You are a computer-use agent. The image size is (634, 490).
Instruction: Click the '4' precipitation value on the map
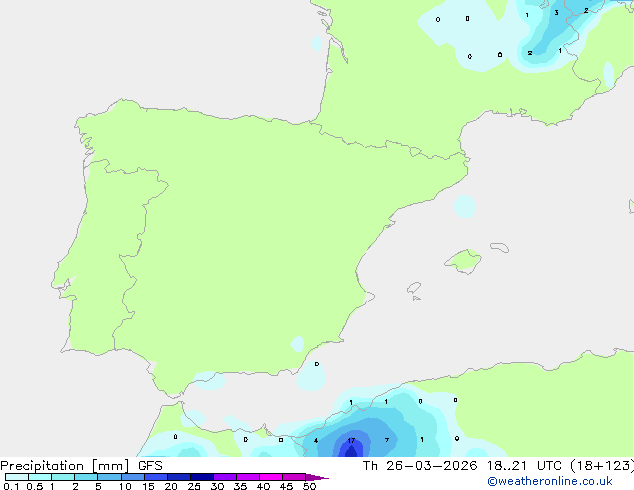(316, 441)
